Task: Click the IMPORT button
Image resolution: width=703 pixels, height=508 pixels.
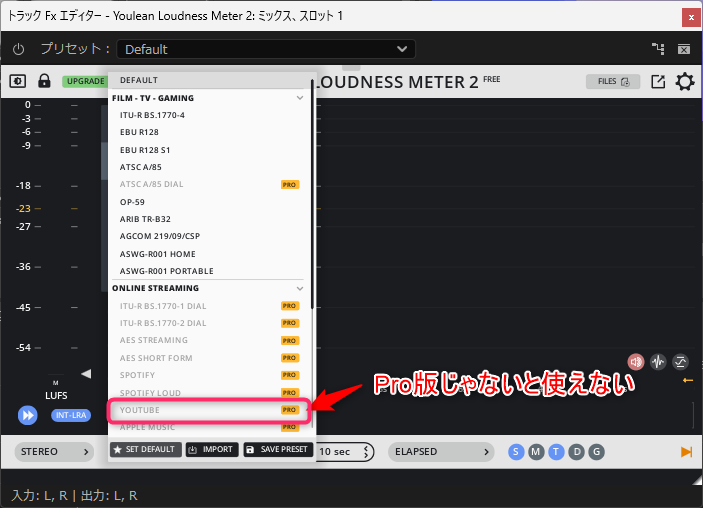Action: coord(212,449)
